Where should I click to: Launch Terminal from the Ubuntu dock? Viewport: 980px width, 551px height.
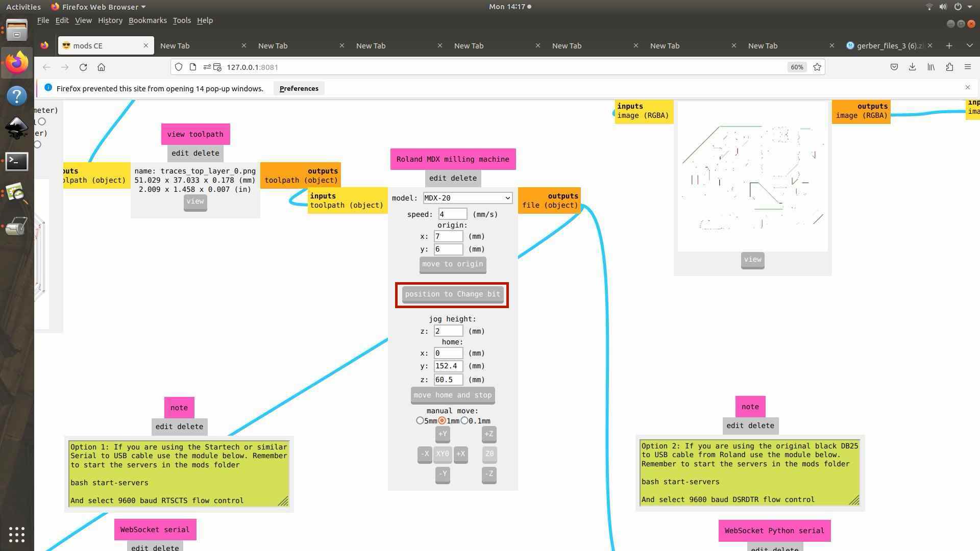[16, 162]
